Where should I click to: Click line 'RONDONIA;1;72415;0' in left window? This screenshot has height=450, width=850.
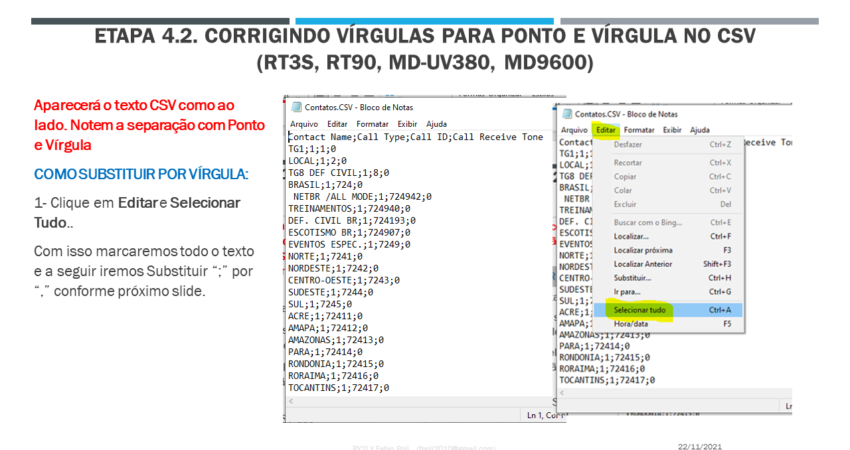point(336,364)
